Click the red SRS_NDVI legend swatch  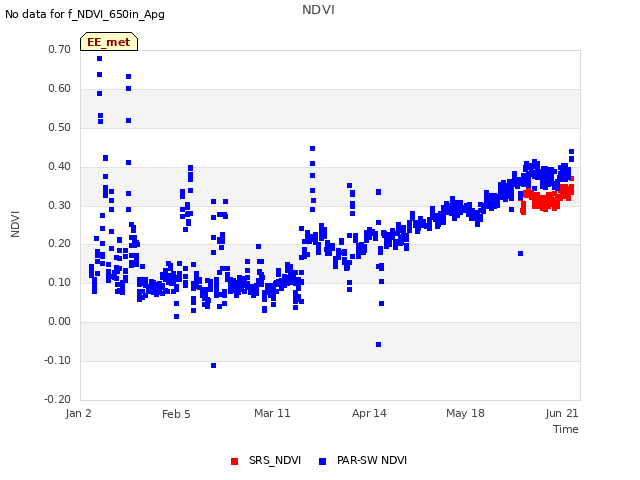coord(234,461)
